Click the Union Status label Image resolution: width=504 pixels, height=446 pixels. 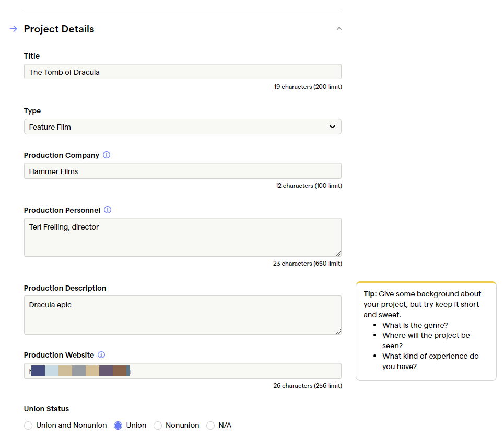pos(46,409)
